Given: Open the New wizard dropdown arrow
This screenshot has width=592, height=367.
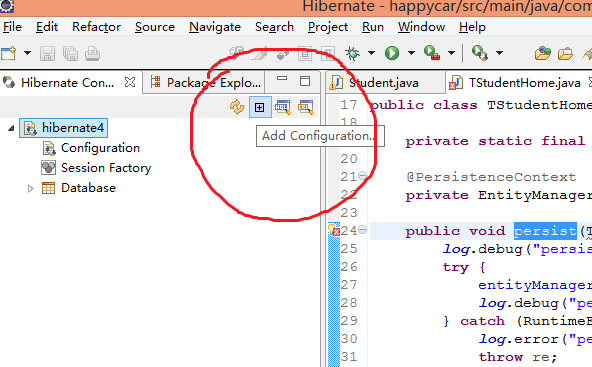Looking at the screenshot, I should (x=27, y=53).
